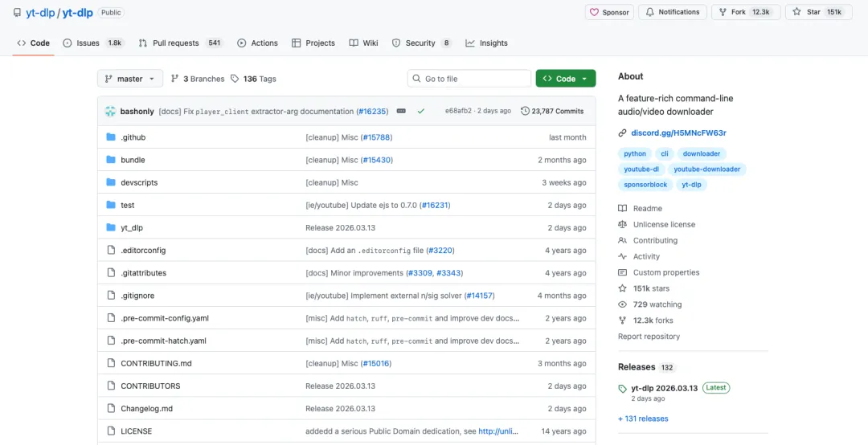Click the green commit status checkmark

pos(420,111)
